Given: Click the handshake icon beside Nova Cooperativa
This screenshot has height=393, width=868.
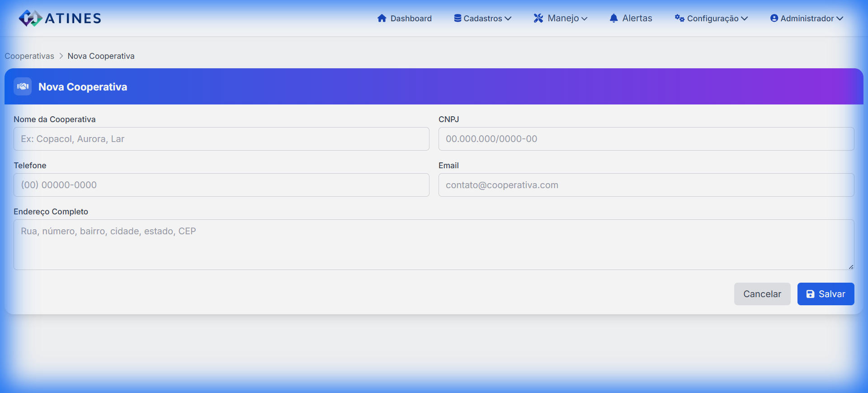Looking at the screenshot, I should (23, 86).
